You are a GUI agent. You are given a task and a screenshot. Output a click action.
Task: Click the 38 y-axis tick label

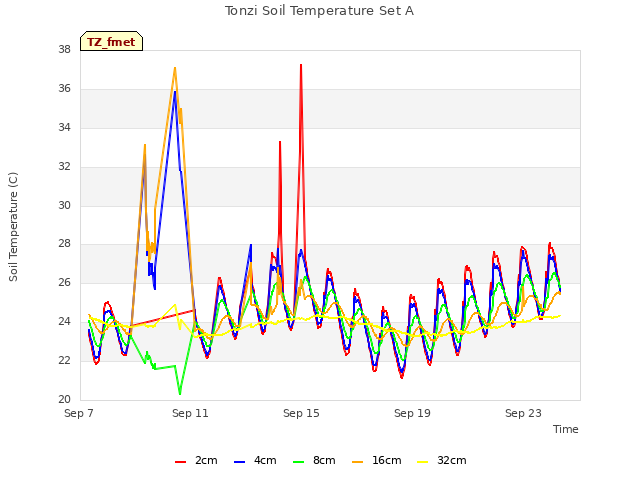coord(64,49)
